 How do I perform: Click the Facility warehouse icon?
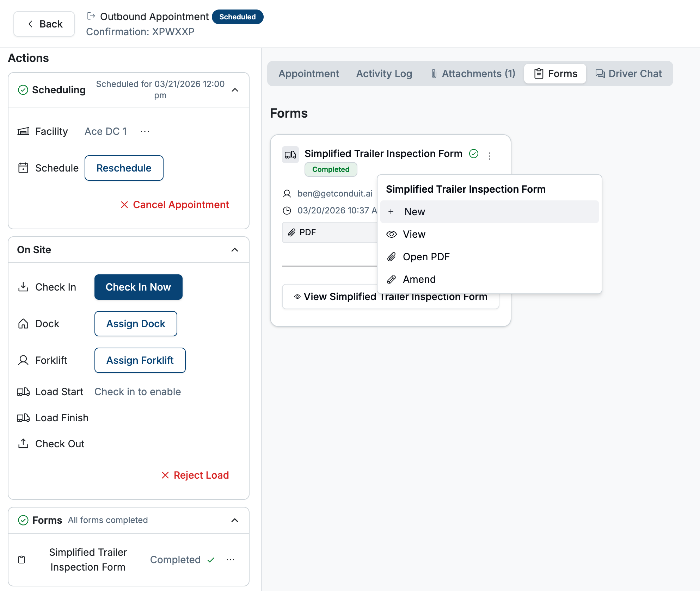pos(23,131)
